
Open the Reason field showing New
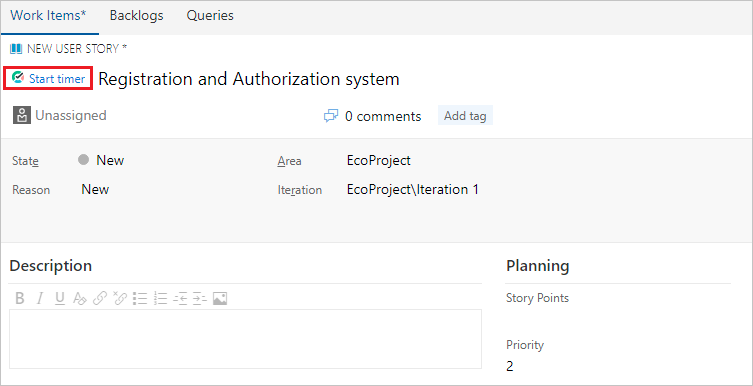pyautogui.click(x=95, y=190)
